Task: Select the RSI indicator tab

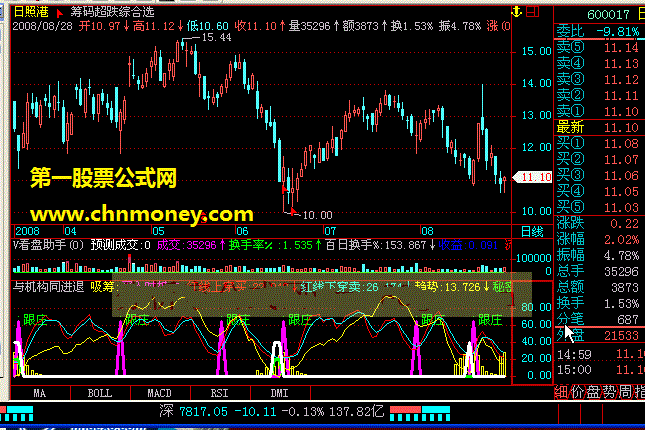Action: [220, 393]
